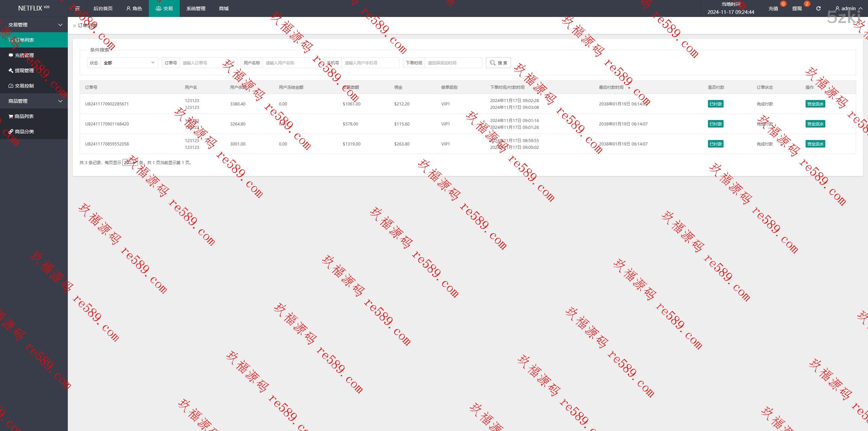Click the 搜索 search button
Image resolution: width=868 pixels, height=431 pixels.
[498, 63]
